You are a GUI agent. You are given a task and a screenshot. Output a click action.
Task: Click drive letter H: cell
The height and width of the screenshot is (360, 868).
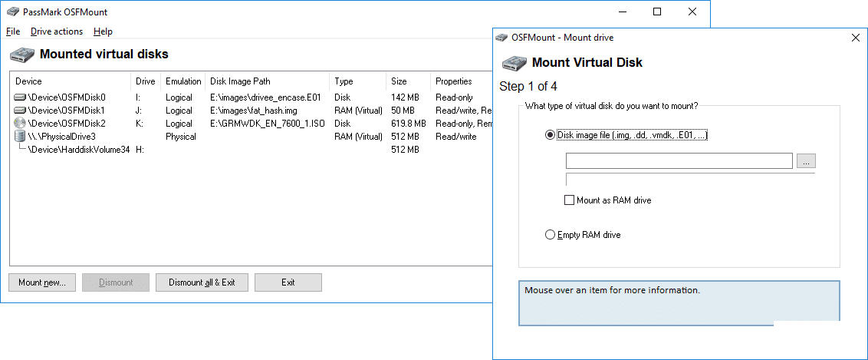(139, 150)
